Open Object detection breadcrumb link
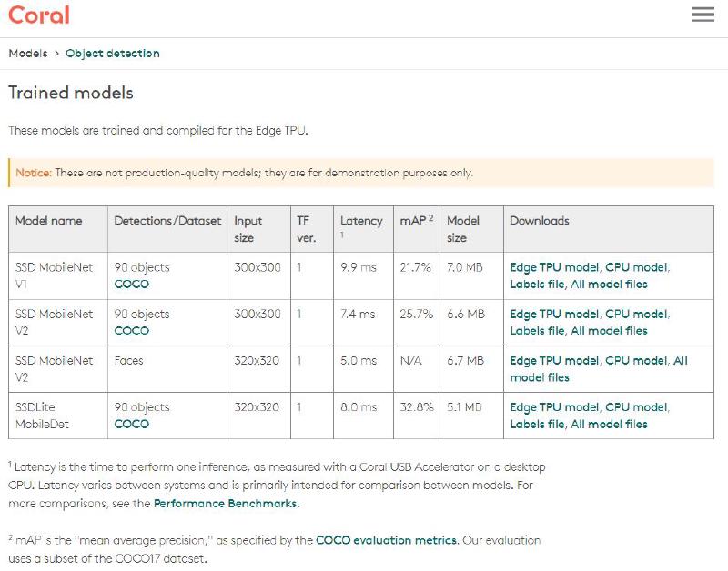 (x=112, y=54)
